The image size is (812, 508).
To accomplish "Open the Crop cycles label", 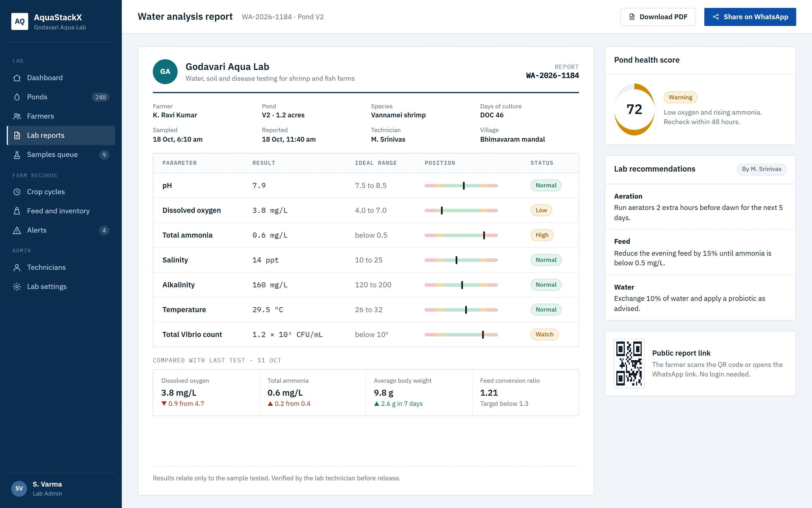I will [x=46, y=192].
